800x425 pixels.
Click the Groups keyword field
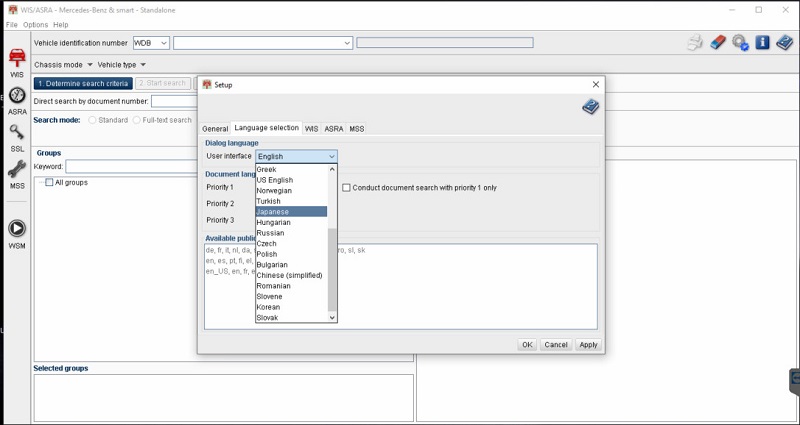click(x=131, y=166)
